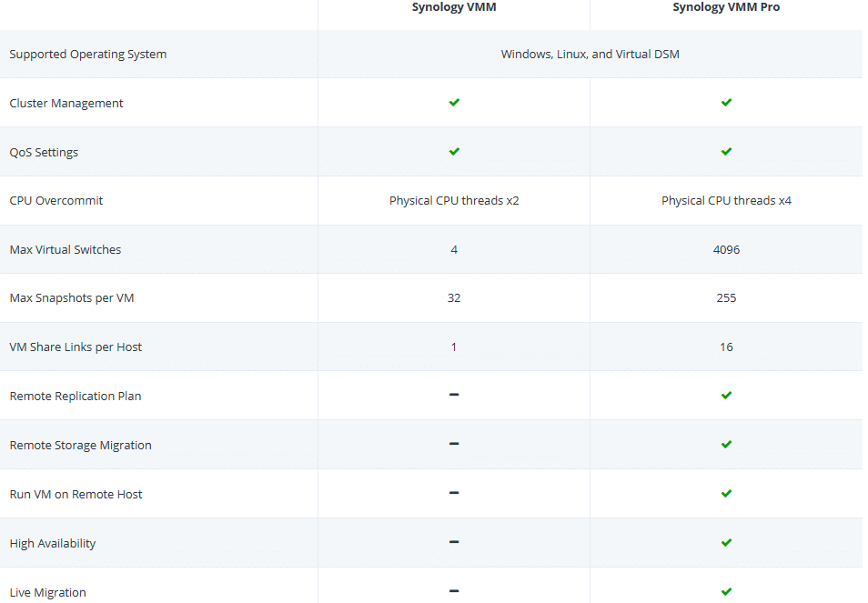Click the VM Share Links value 16

point(726,347)
